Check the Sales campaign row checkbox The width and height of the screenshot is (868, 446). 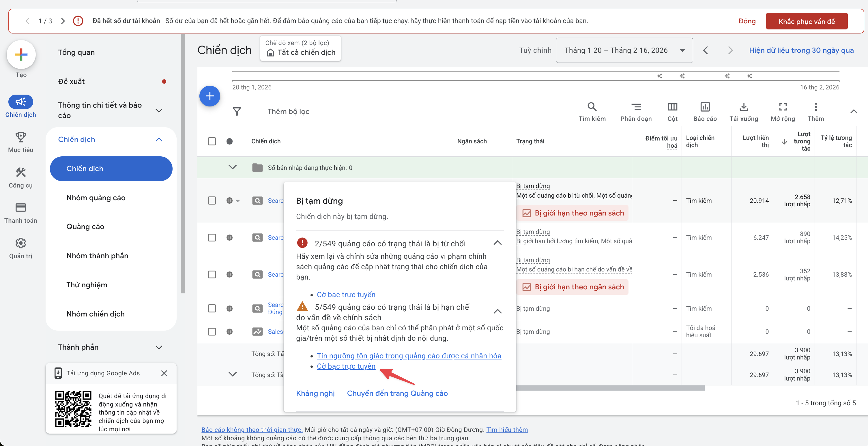(212, 332)
